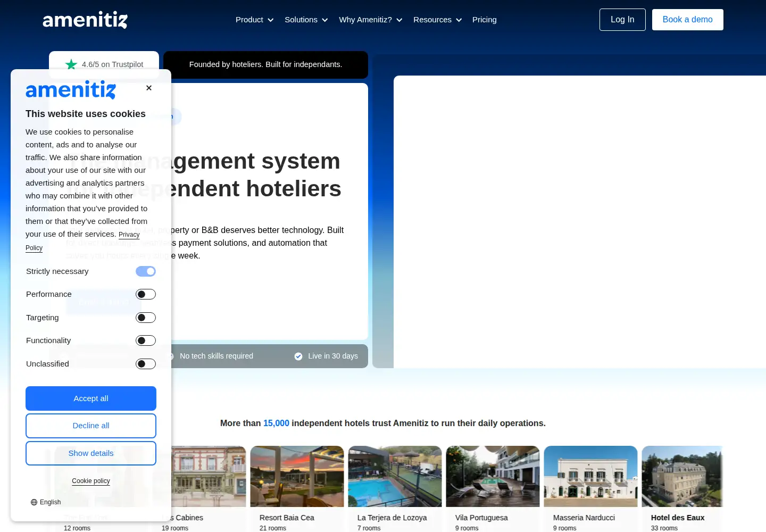Click the Book a demo button

[x=688, y=20]
